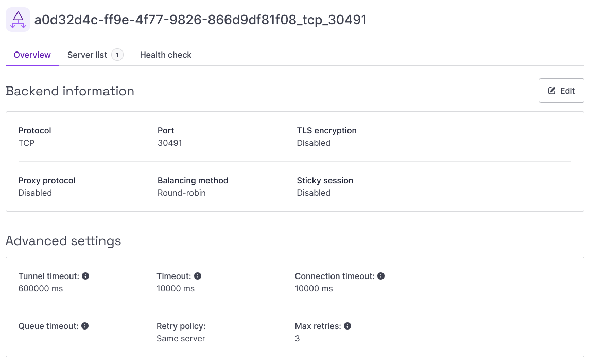Viewport: 592px width, 364px height.
Task: Click the backend name title text
Action: (x=200, y=20)
